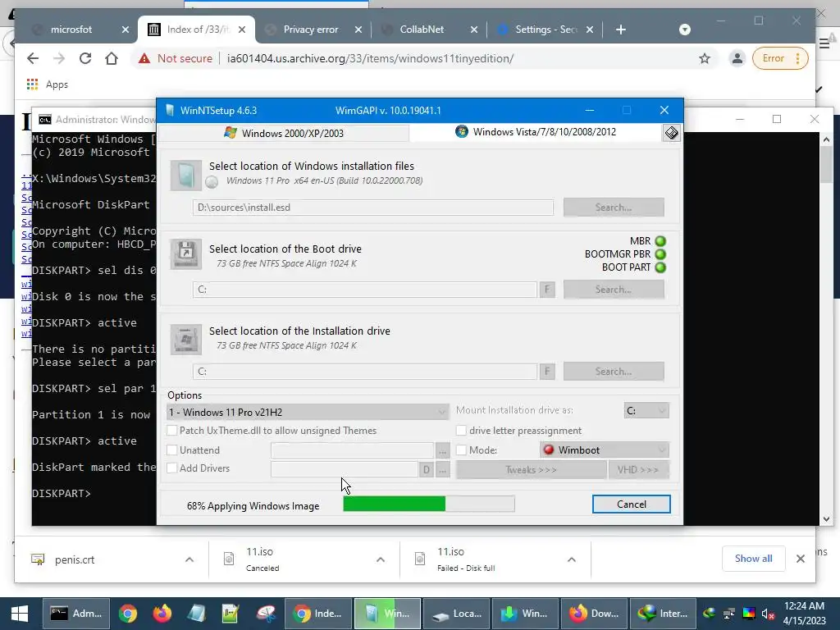Open the Chrome taskbar icon
Image resolution: width=840 pixels, height=630 pixels.
click(127, 614)
